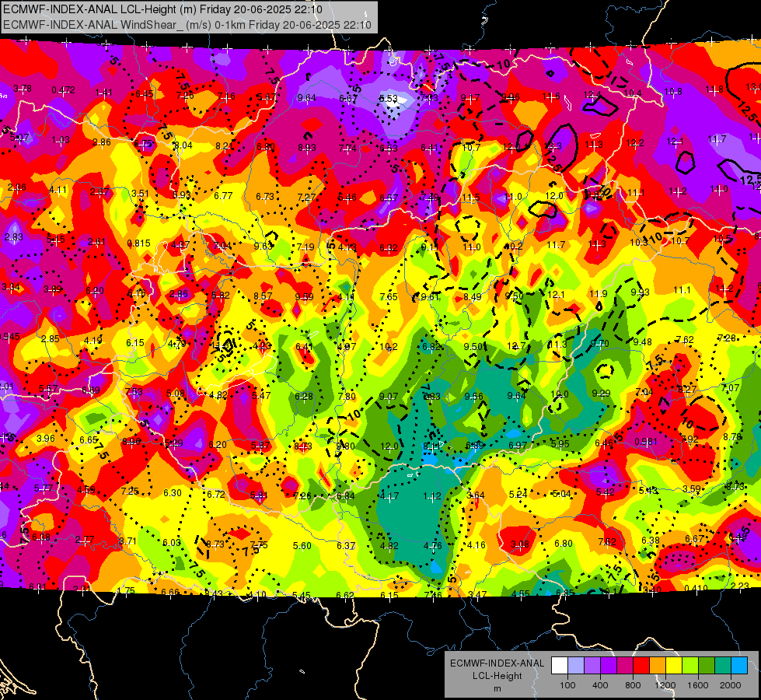Screen dimensions: 761x700
Task: Click the grid value '5.60'
Action: click(x=302, y=545)
